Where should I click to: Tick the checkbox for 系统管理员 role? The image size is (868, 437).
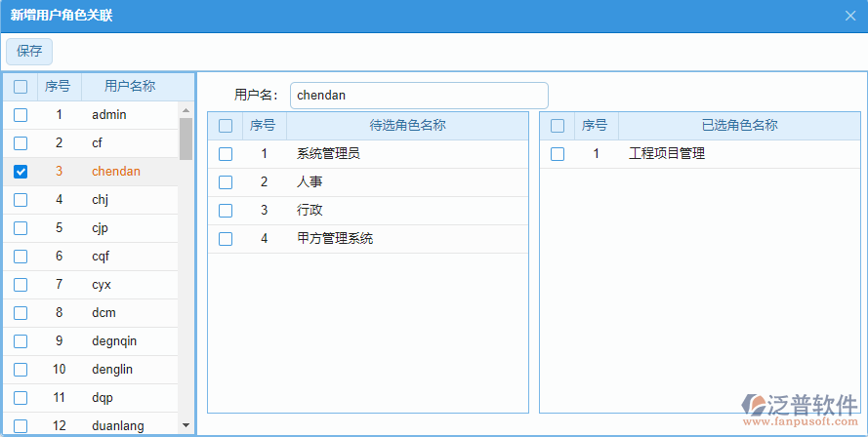pyautogui.click(x=226, y=154)
